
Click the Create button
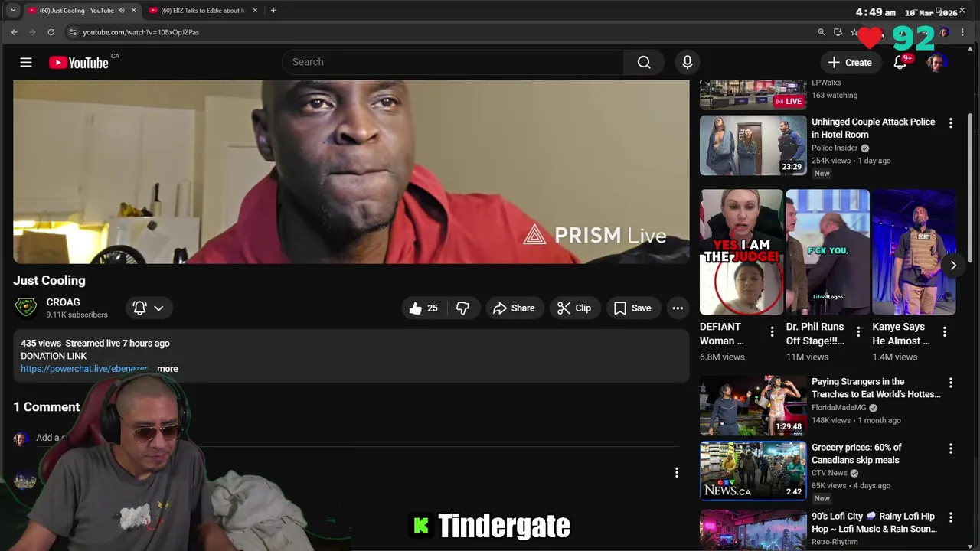click(850, 62)
